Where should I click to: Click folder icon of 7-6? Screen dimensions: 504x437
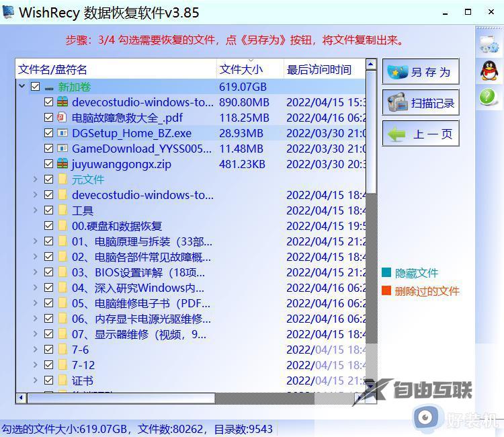[x=63, y=349]
